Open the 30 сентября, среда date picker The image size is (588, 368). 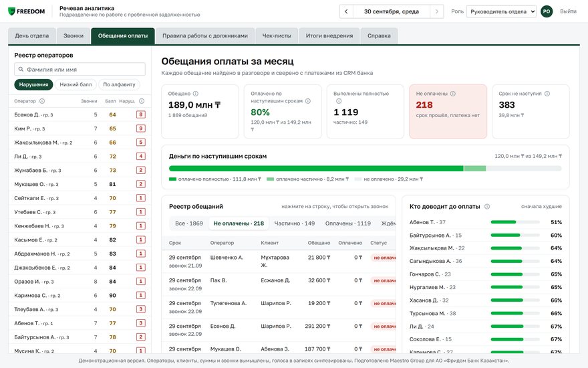pos(391,11)
